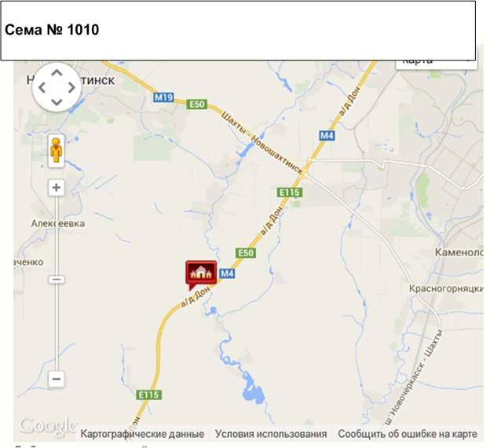Open the Карта map type dropdown
Screen dimensions: 490x448
(x=437, y=61)
